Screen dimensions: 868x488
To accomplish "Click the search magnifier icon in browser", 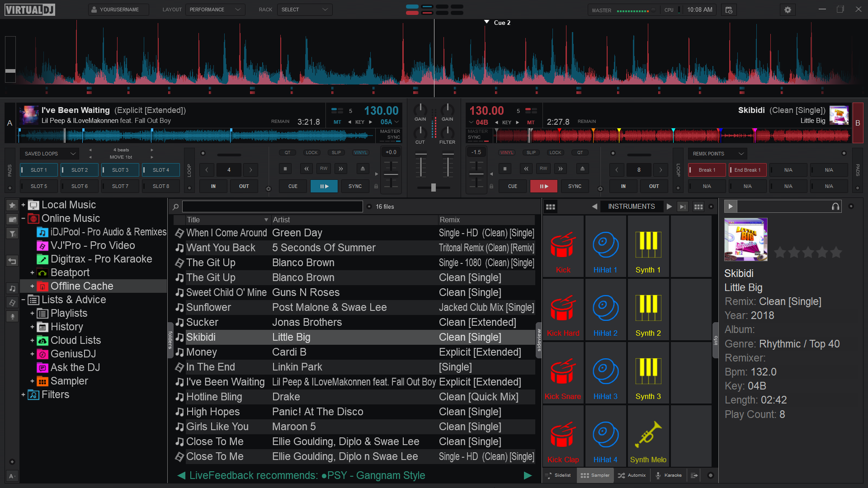I will [176, 207].
